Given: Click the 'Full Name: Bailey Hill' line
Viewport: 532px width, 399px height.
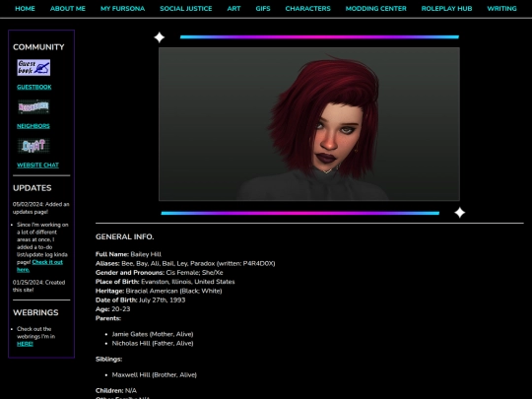Looking at the screenshot, I should pos(128,254).
